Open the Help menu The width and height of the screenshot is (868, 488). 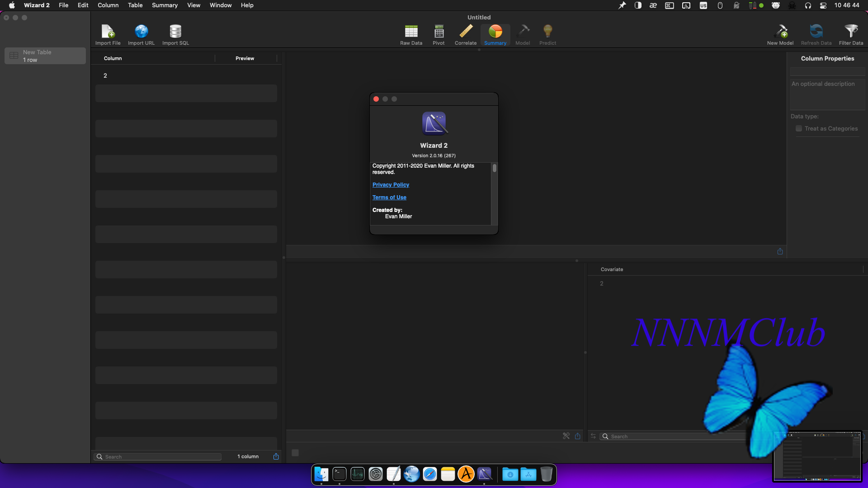(247, 5)
